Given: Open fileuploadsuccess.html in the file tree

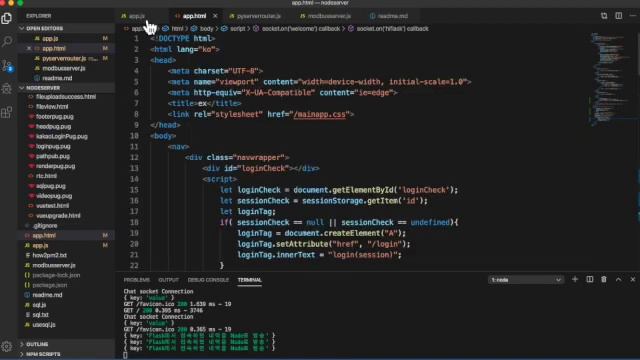Looking at the screenshot, I should point(66,97).
